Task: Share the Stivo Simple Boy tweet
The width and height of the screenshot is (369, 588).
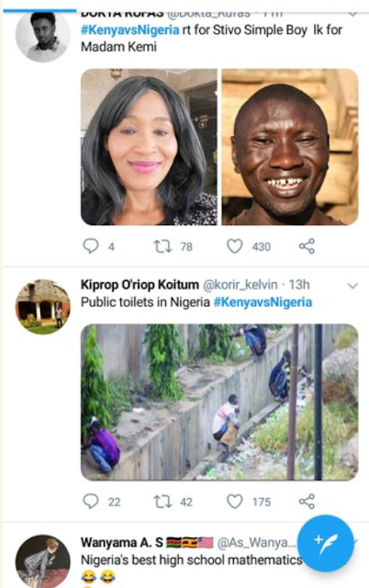Action: (x=307, y=246)
